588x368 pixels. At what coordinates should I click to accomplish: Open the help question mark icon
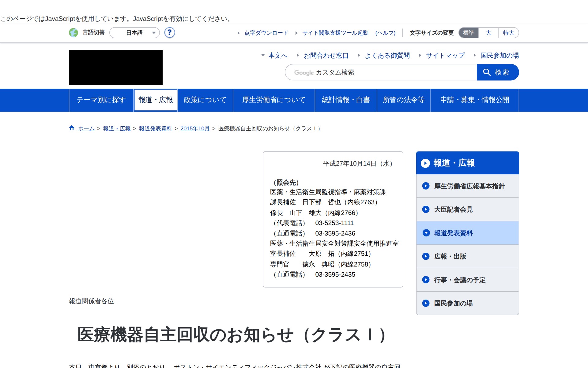pos(170,33)
